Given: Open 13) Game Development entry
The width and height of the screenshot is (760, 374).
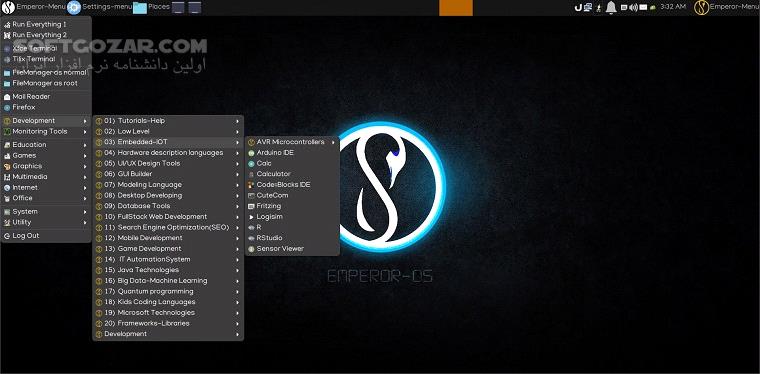Looking at the screenshot, I should coord(168,249).
